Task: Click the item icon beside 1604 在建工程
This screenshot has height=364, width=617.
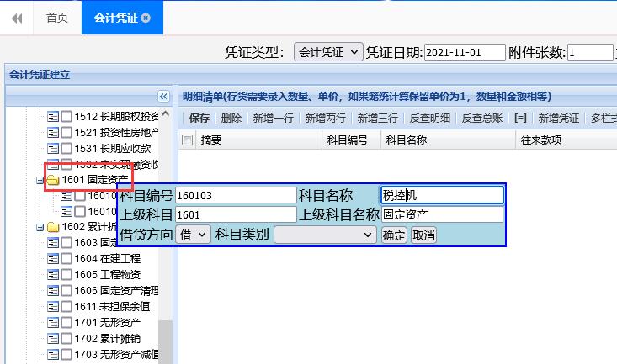Action: tap(52, 258)
